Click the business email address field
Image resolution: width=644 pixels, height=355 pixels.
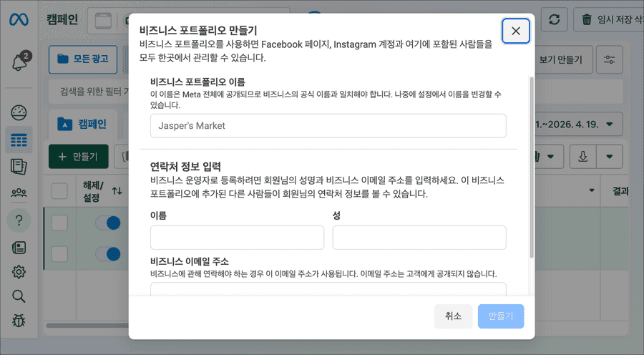(328, 289)
